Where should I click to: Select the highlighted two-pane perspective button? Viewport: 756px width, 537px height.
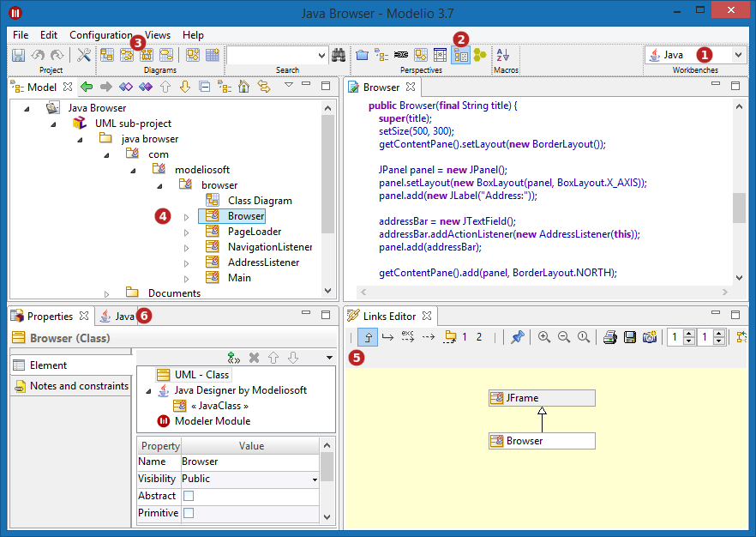460,55
